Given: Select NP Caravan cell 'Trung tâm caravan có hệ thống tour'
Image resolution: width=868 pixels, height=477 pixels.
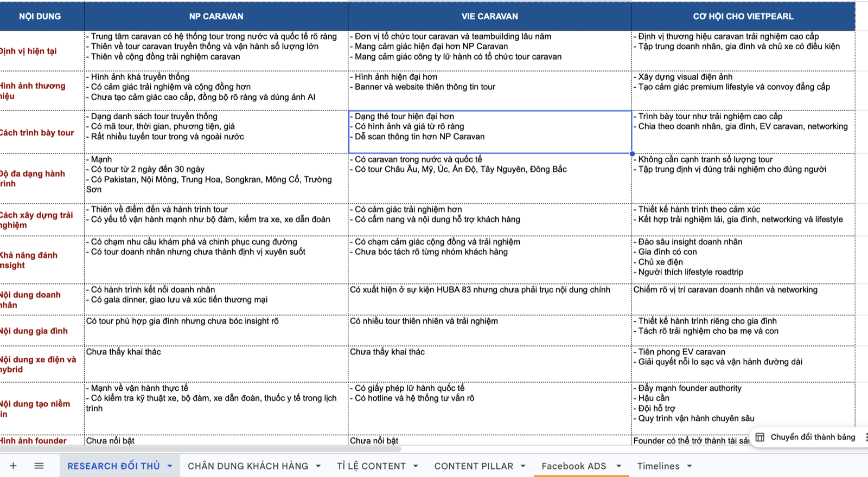Looking at the screenshot, I should coord(216,51).
